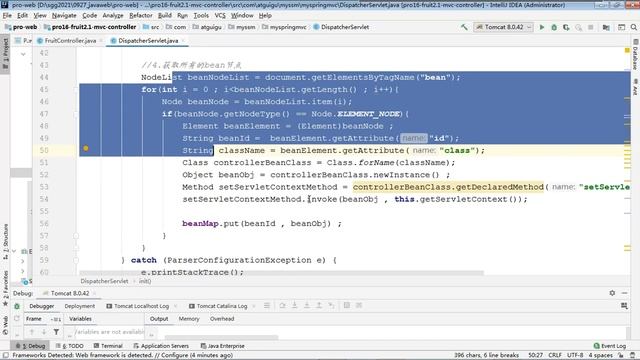The image size is (640, 360).
Task: Rerun Tomcat from the debug bug icon
Action: (17, 306)
